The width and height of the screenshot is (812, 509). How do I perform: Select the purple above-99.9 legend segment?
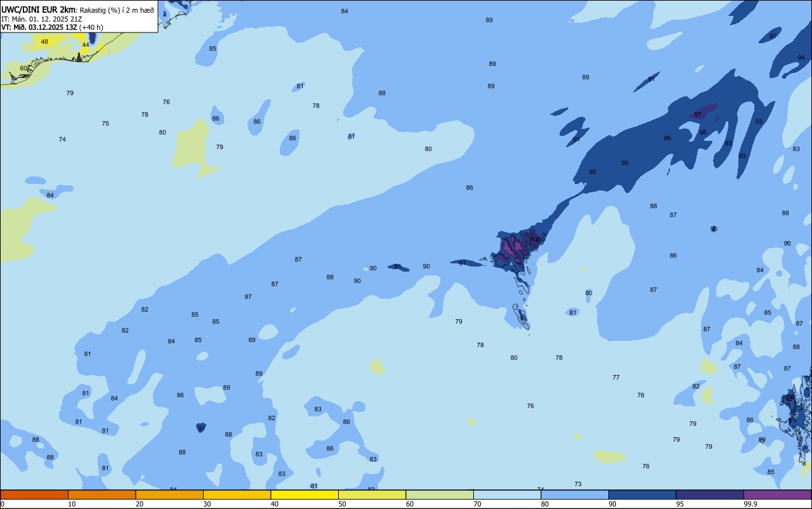777,495
